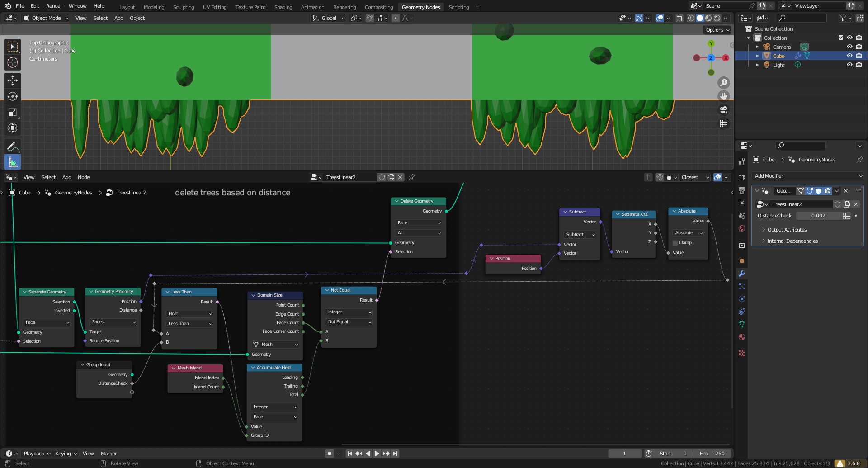
Task: Select the Rotate tool in viewport toolbar
Action: [x=13, y=96]
